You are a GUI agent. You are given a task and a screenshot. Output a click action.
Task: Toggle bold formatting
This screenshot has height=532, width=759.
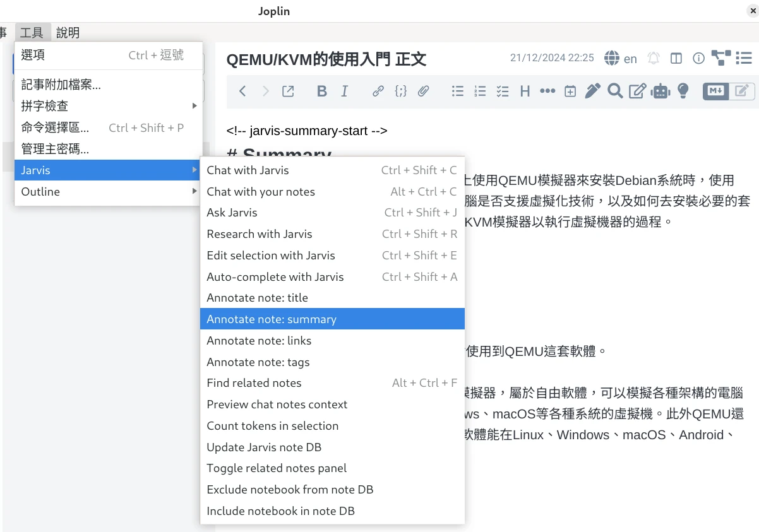[322, 91]
